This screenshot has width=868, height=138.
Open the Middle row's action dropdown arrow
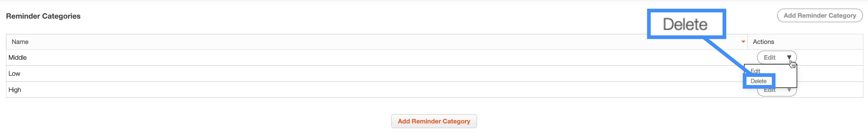pos(789,58)
